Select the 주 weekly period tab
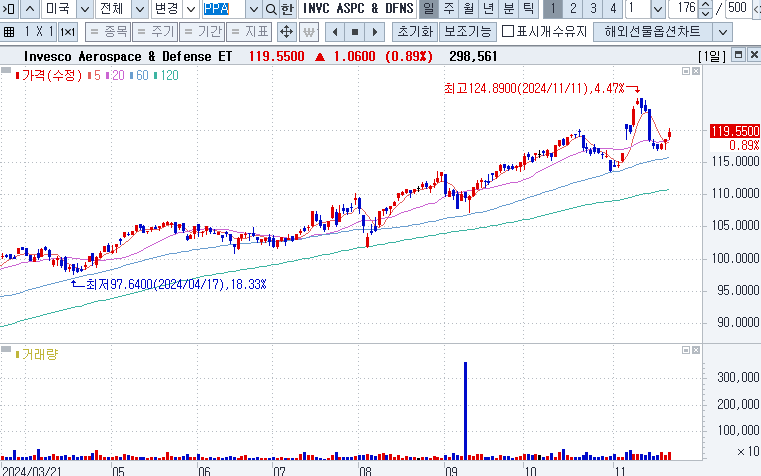The image size is (761, 476). (449, 9)
